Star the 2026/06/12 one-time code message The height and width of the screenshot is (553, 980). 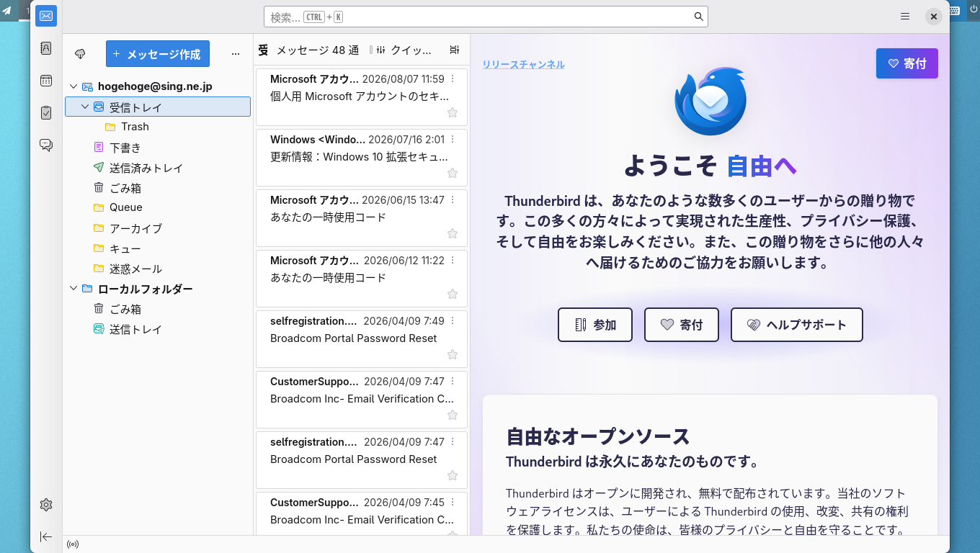coord(453,294)
